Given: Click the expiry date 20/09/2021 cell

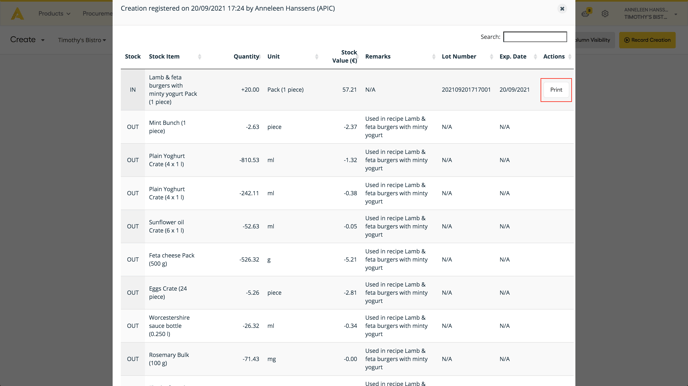Looking at the screenshot, I should tap(514, 90).
